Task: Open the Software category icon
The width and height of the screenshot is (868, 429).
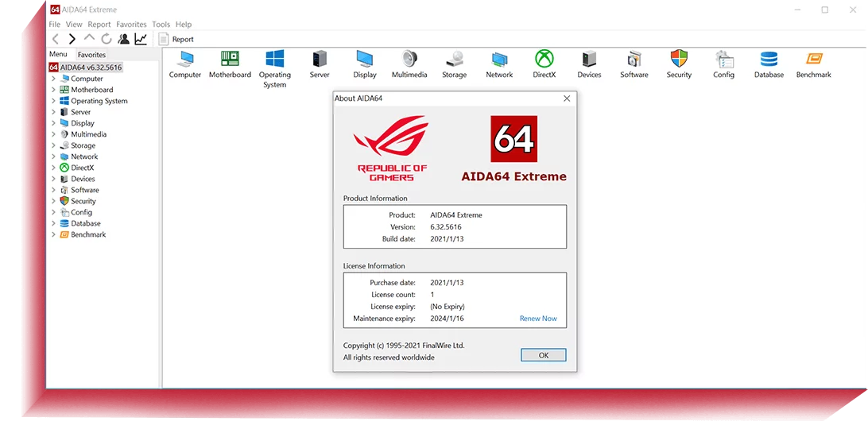Action: click(x=634, y=59)
